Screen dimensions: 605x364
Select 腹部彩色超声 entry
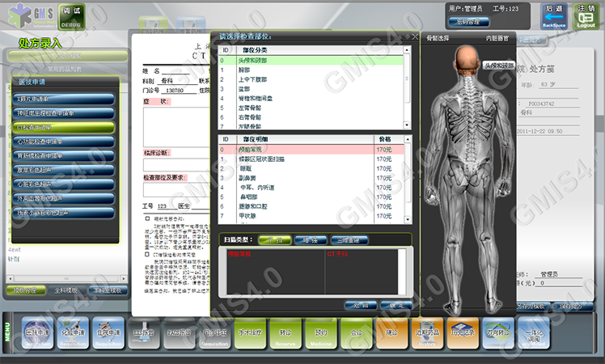click(64, 170)
